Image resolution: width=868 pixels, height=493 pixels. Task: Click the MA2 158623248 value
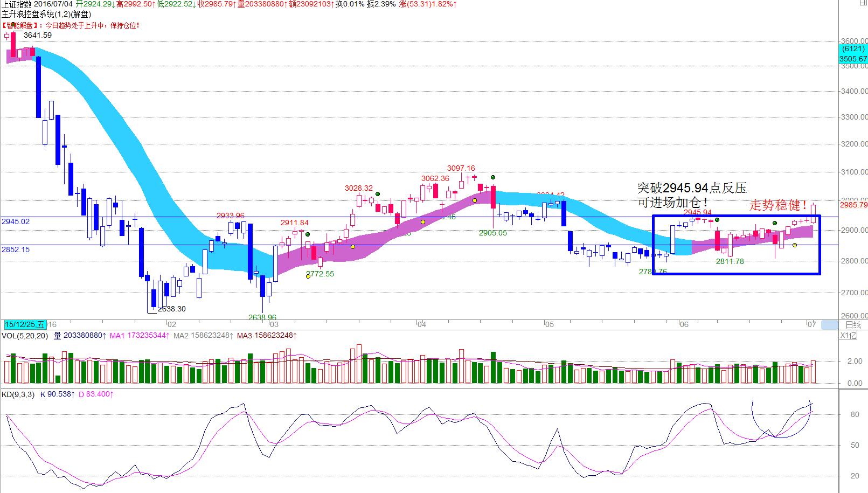(203, 336)
